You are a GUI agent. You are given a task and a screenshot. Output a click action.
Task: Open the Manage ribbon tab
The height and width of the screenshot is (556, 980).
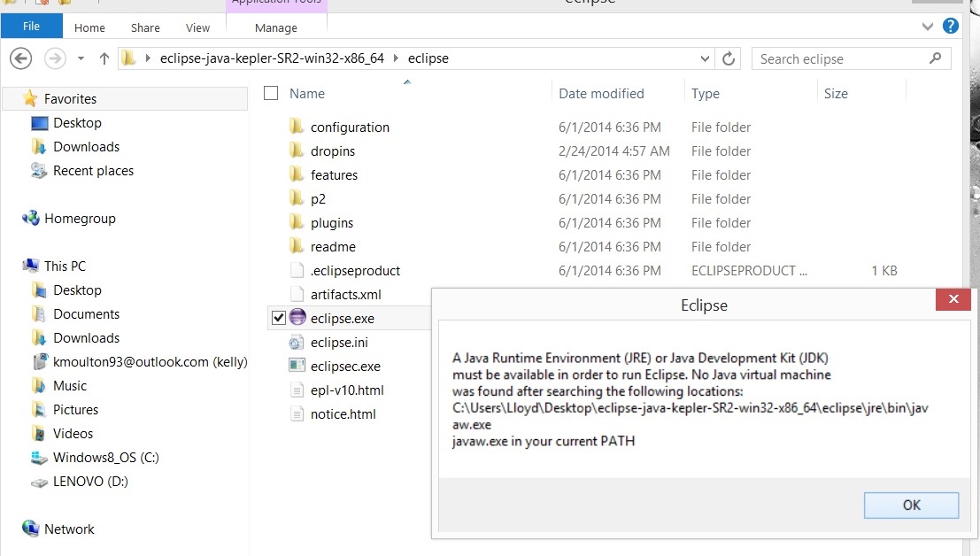coord(275,27)
